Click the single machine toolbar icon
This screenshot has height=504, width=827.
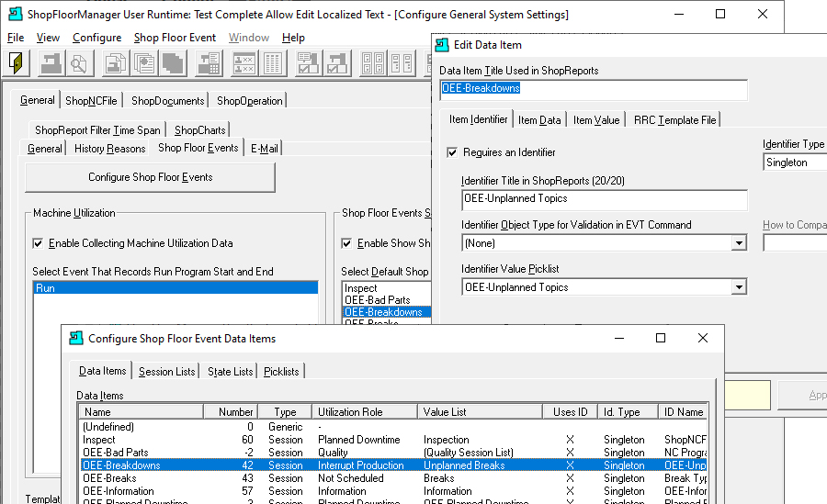click(x=51, y=63)
